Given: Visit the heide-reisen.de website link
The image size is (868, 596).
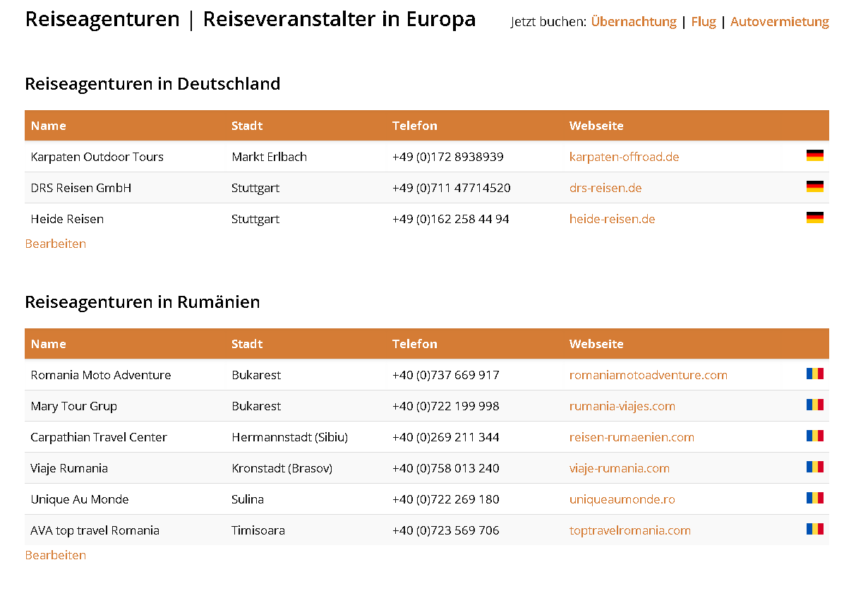Looking at the screenshot, I should pos(612,219).
